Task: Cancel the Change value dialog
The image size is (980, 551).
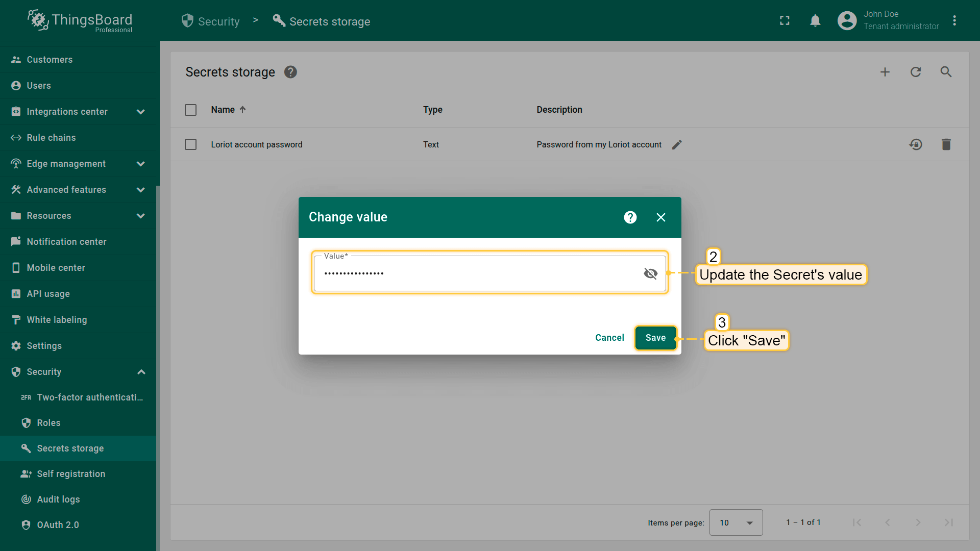Action: tap(609, 338)
